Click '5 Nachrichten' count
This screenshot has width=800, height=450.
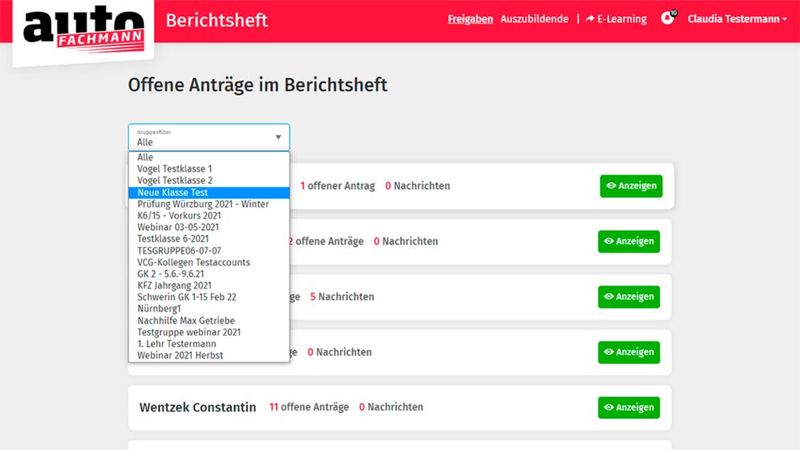(342, 296)
